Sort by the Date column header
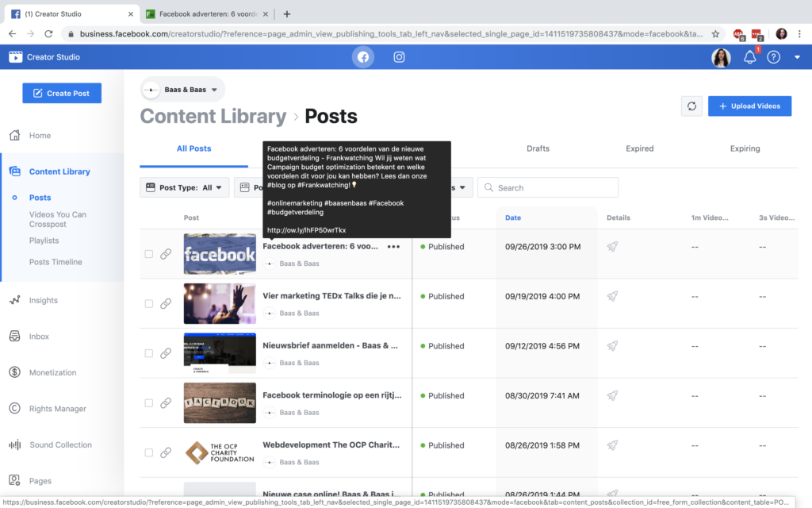812x508 pixels. tap(513, 217)
